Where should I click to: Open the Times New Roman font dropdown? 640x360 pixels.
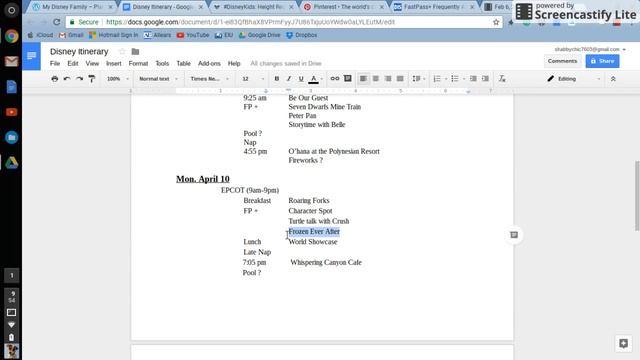209,79
